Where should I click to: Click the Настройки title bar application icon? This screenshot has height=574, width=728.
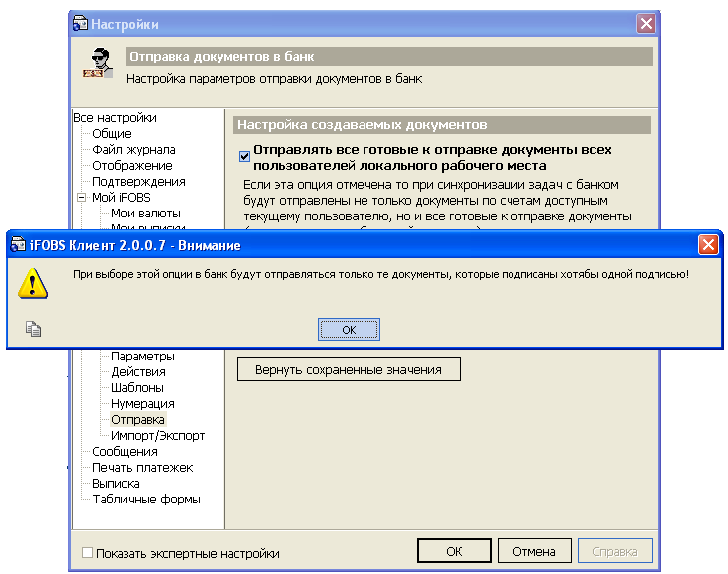[80, 23]
